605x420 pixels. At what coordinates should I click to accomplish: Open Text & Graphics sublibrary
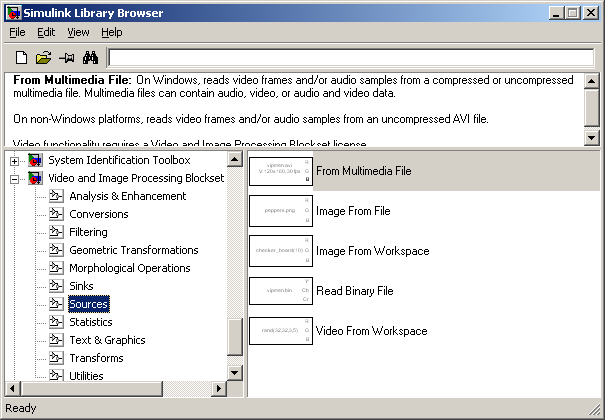click(x=107, y=340)
